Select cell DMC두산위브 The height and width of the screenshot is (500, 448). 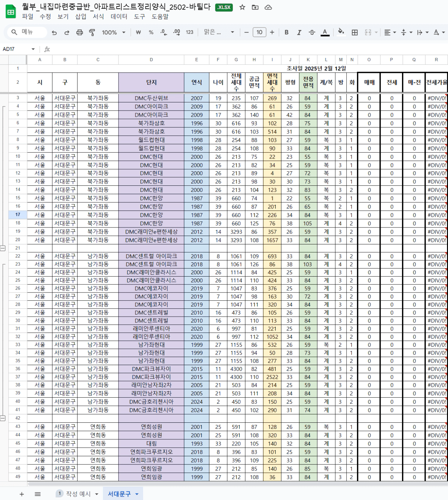(x=151, y=98)
